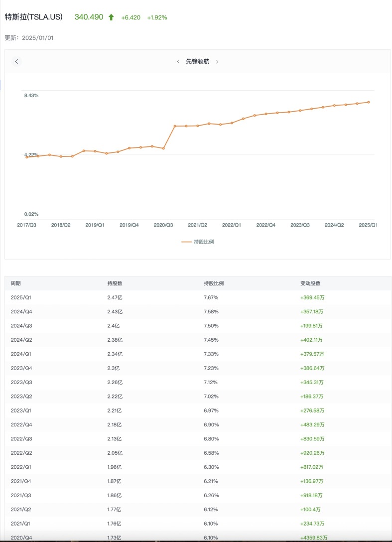392x542 pixels.
Task: Click the +136.97万 share change cell
Action: (312, 482)
